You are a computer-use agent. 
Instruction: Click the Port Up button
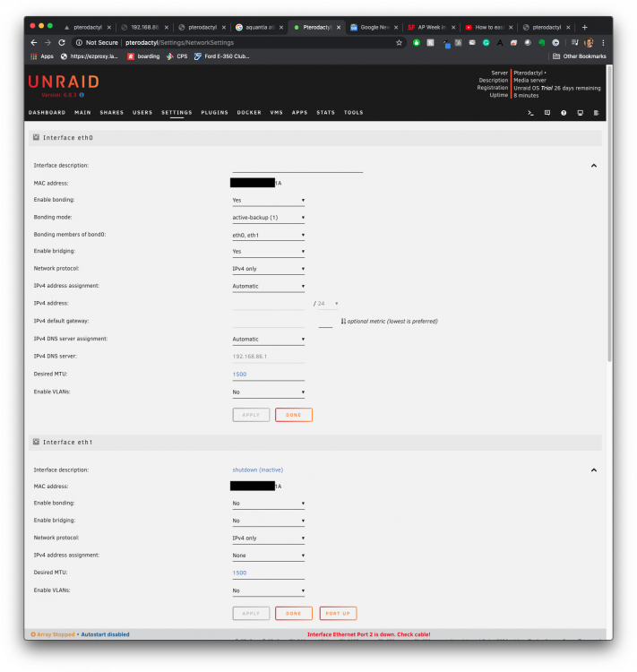click(338, 613)
